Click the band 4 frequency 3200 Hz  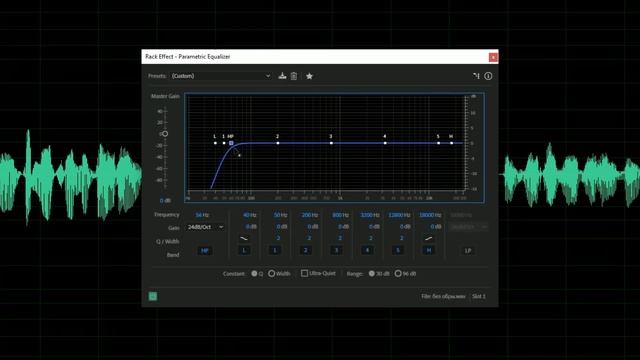click(370, 215)
